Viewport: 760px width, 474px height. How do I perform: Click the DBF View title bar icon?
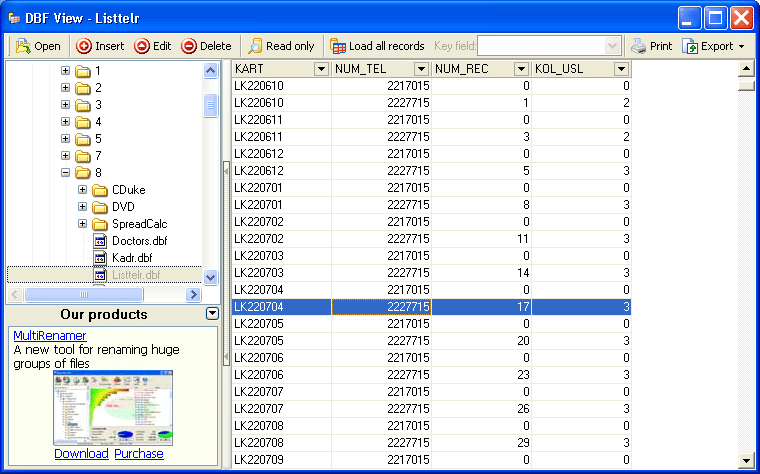pyautogui.click(x=14, y=18)
